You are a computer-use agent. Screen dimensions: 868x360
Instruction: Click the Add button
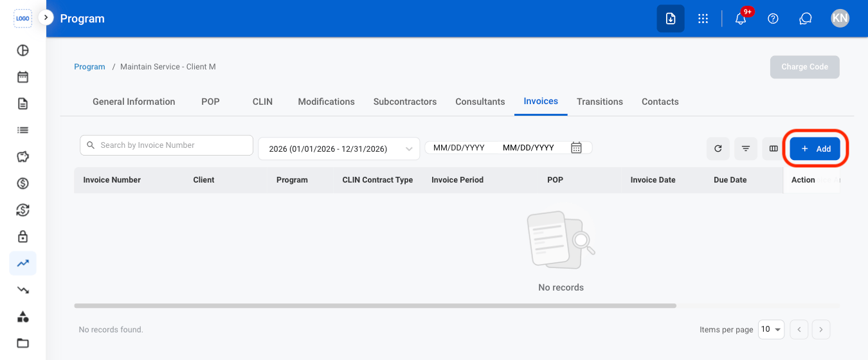tap(815, 148)
